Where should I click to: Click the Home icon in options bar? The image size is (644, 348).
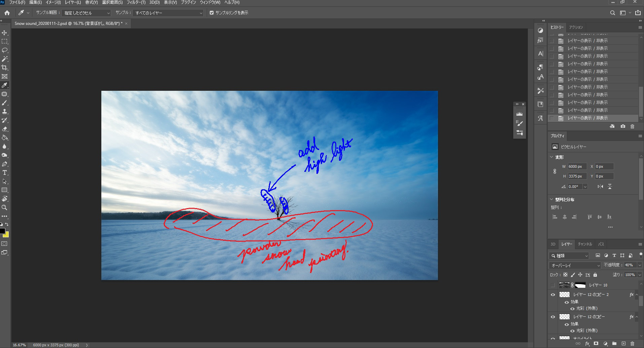coord(7,13)
